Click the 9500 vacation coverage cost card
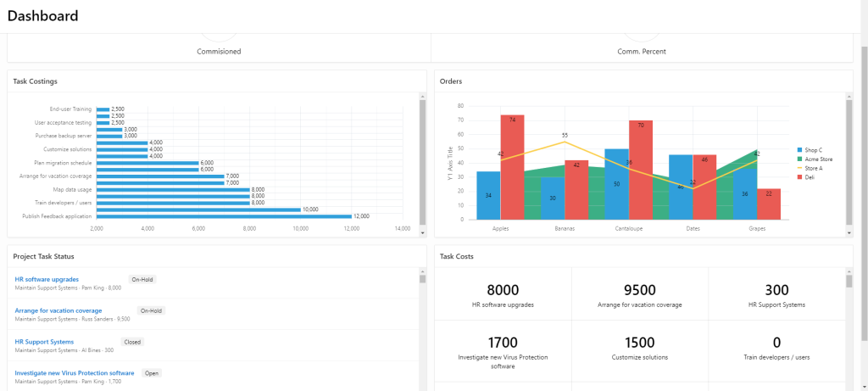 pyautogui.click(x=639, y=294)
